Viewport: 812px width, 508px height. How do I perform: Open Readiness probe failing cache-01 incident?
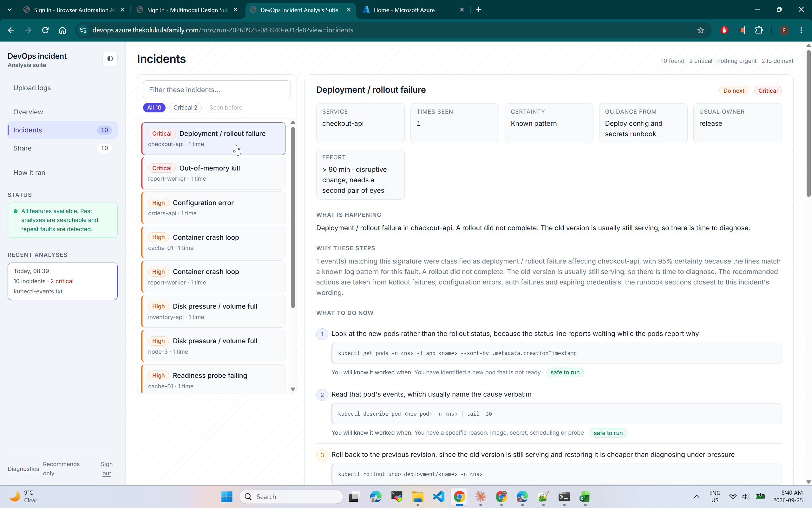coord(213,379)
